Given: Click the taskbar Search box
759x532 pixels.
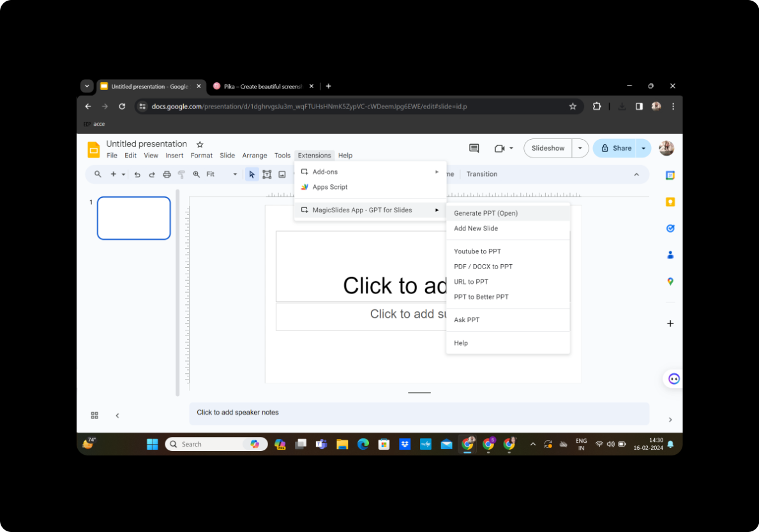Looking at the screenshot, I should point(216,444).
